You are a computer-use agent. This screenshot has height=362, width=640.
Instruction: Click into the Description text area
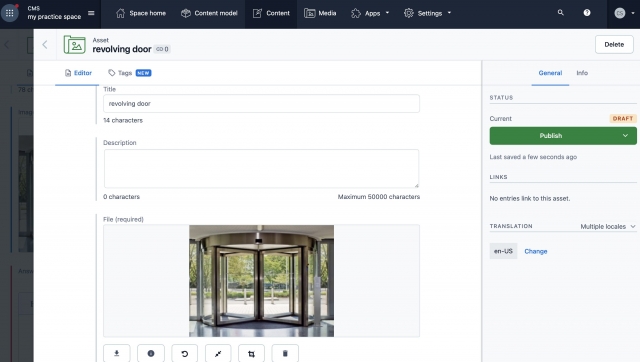tap(261, 169)
